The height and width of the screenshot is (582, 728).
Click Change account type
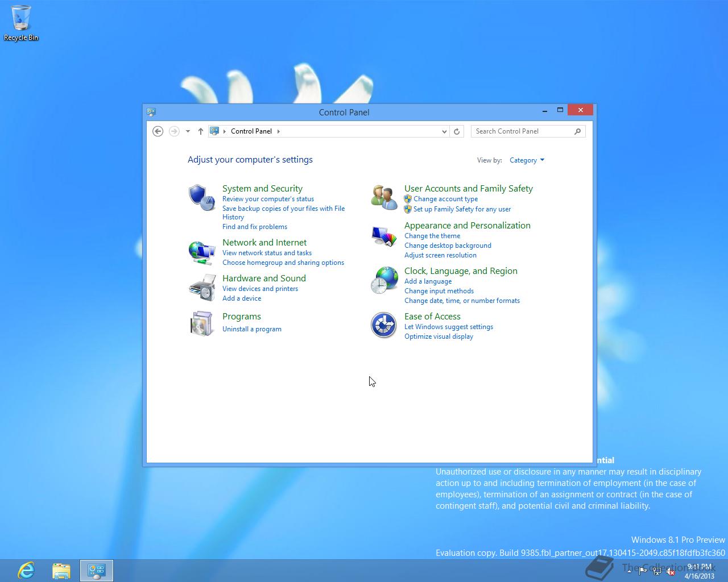445,199
